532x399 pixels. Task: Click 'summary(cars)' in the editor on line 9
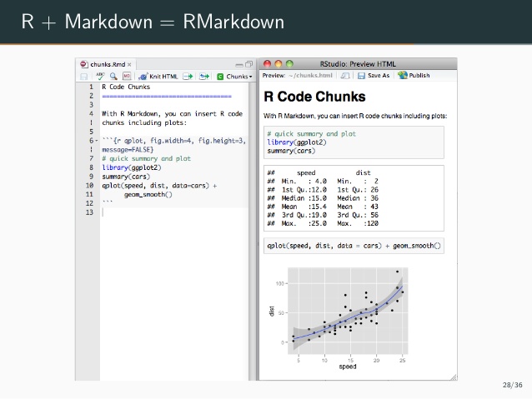[126, 177]
